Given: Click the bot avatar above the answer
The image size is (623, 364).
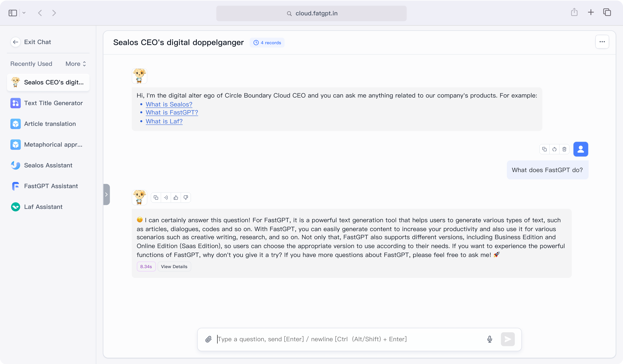Looking at the screenshot, I should (x=139, y=197).
